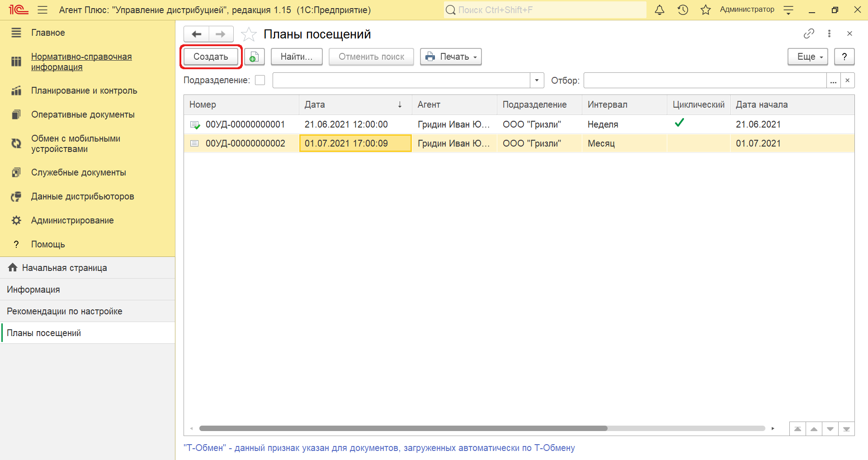Open the main hamburger menu in title bar
The height and width of the screenshot is (460, 868).
[x=42, y=9]
